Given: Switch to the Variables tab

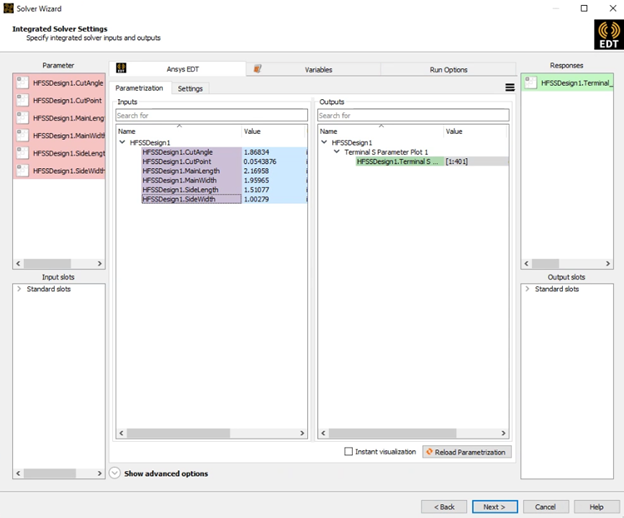Looking at the screenshot, I should 314,69.
